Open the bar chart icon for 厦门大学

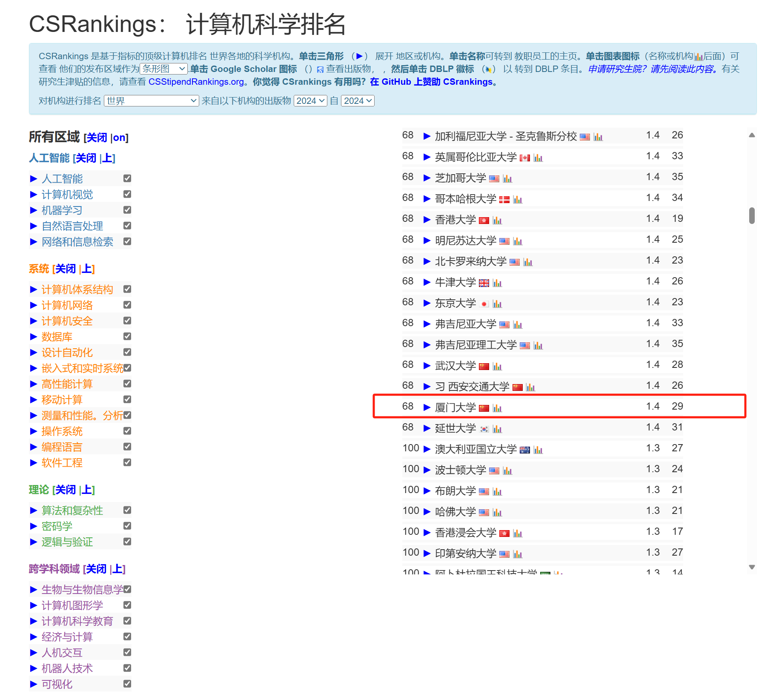pyautogui.click(x=497, y=408)
